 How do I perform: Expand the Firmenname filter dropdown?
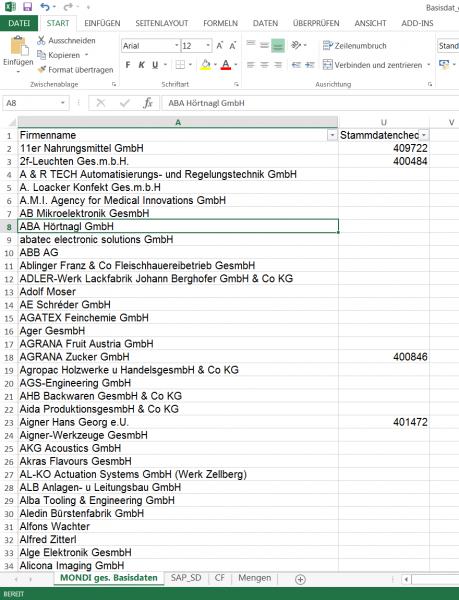(332, 135)
